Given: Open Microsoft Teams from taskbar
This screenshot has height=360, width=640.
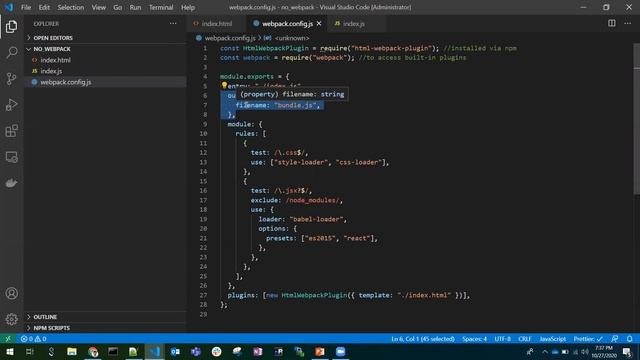Looking at the screenshot, I should click(196, 351).
